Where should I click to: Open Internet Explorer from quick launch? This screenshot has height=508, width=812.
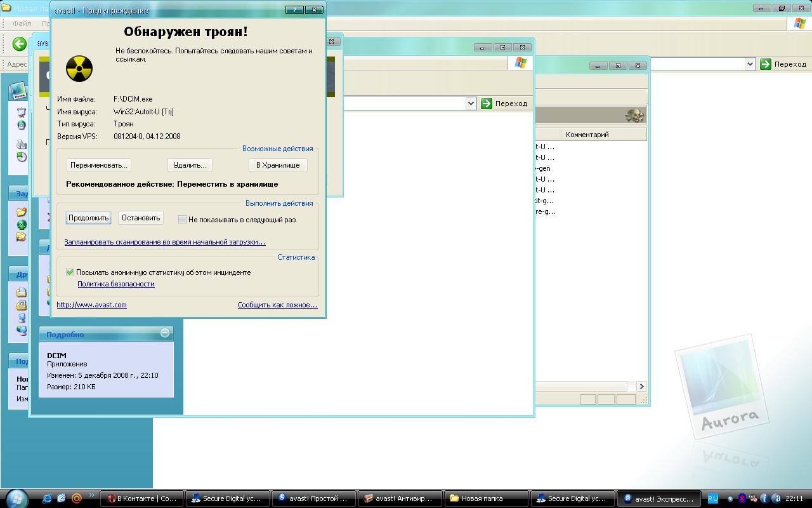click(47, 498)
